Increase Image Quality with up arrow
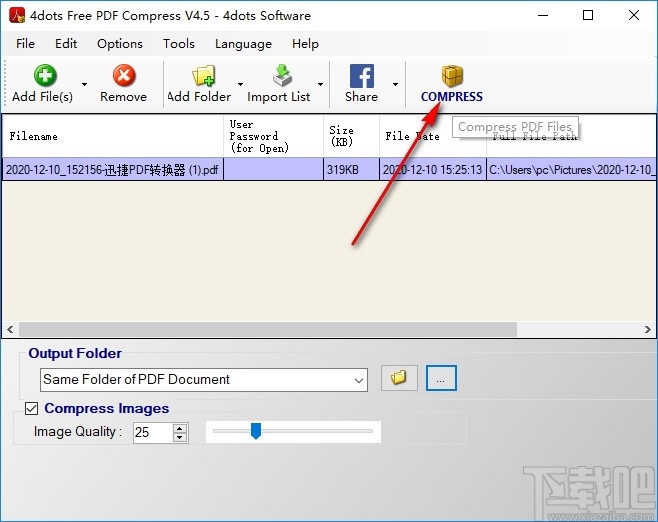 click(180, 428)
